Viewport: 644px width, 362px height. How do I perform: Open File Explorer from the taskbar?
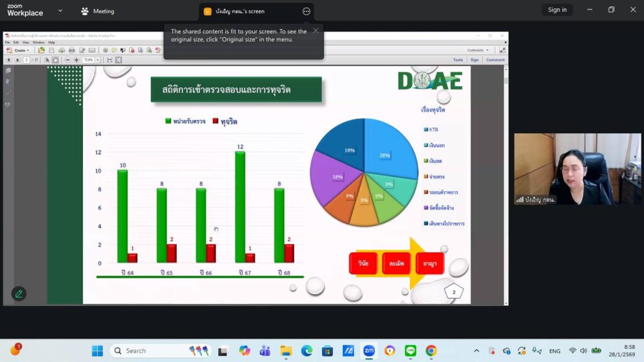[286, 351]
